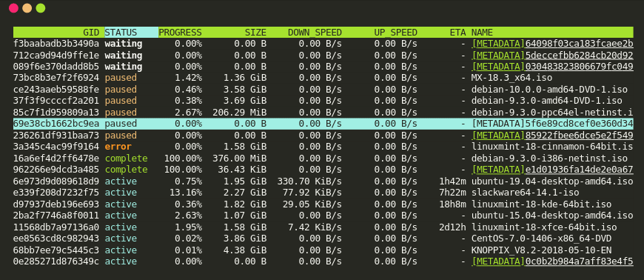This screenshot has width=644, height=280.
Task: Click the 1.07 GiB size value
Action: click(x=245, y=216)
